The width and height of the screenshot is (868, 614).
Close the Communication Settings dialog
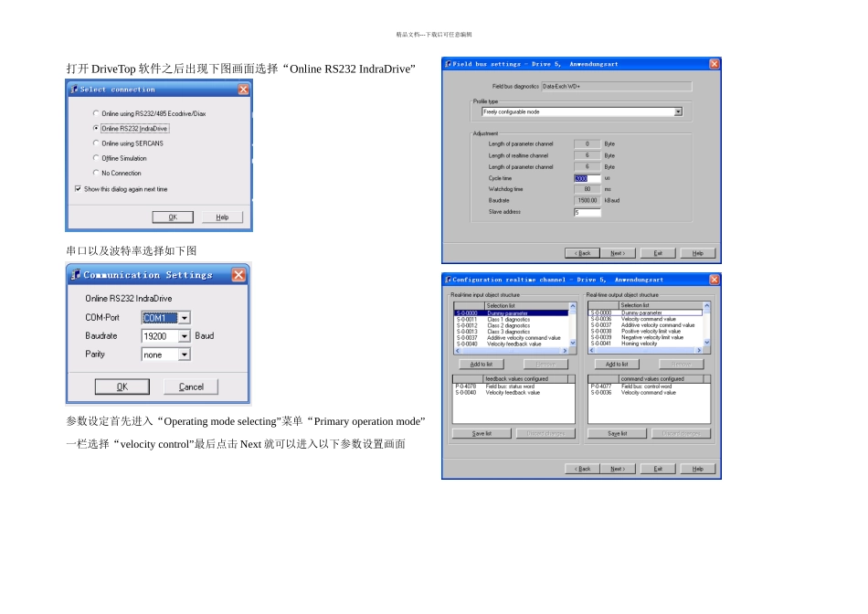[238, 275]
